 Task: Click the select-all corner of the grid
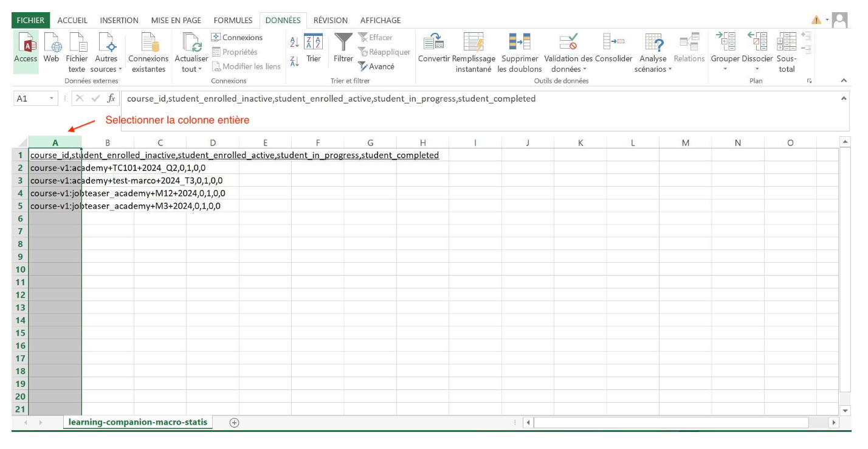(x=20, y=142)
